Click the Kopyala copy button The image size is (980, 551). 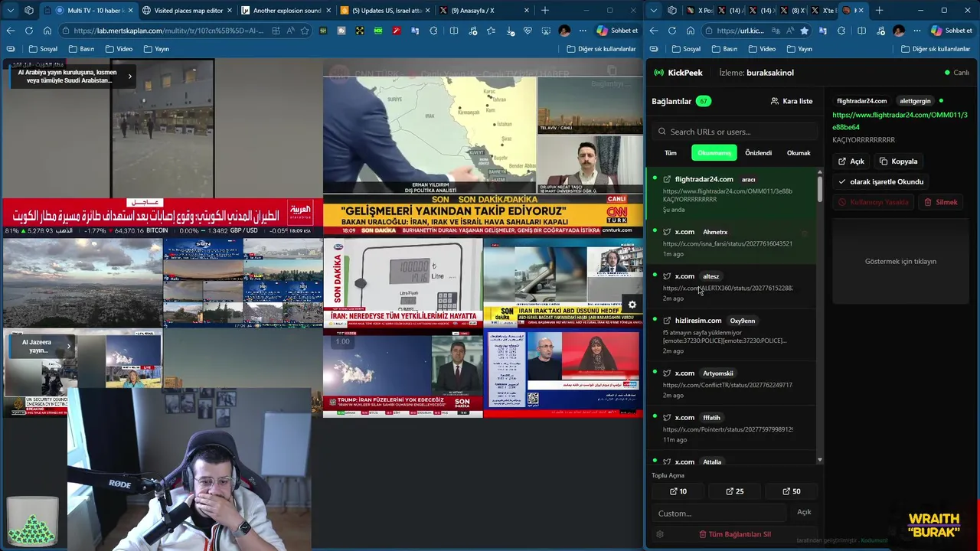(899, 161)
